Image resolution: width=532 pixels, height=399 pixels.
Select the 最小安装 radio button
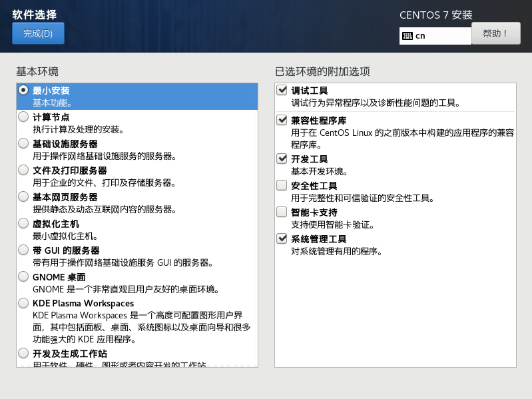23,90
